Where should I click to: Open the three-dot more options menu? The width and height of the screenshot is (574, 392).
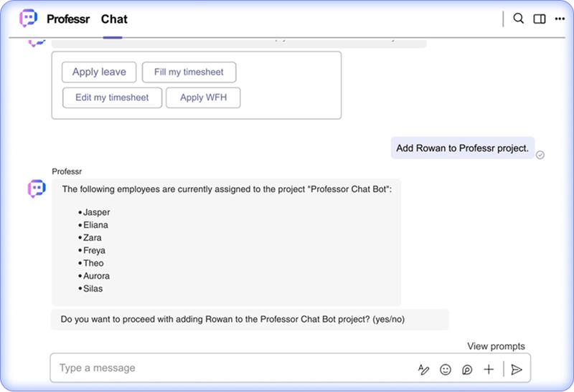(x=560, y=19)
